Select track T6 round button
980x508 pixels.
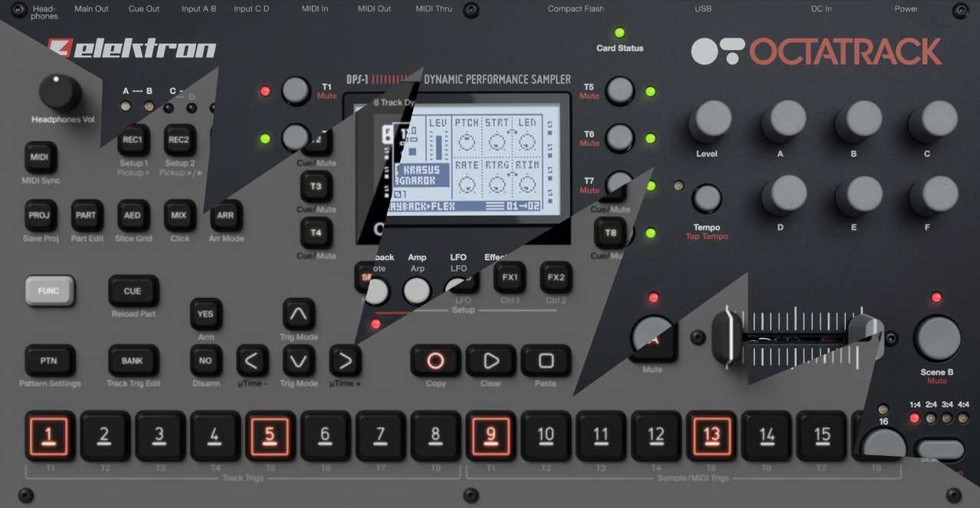tap(620, 138)
